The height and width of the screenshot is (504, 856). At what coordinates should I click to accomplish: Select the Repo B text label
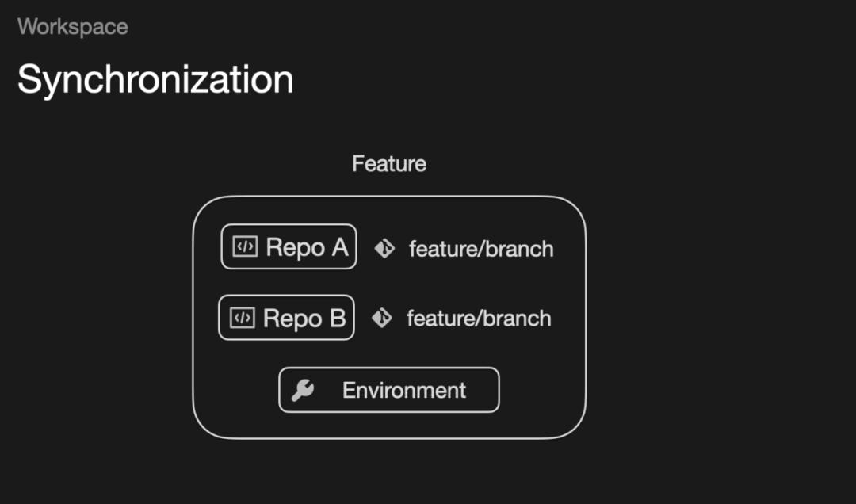pyautogui.click(x=304, y=319)
